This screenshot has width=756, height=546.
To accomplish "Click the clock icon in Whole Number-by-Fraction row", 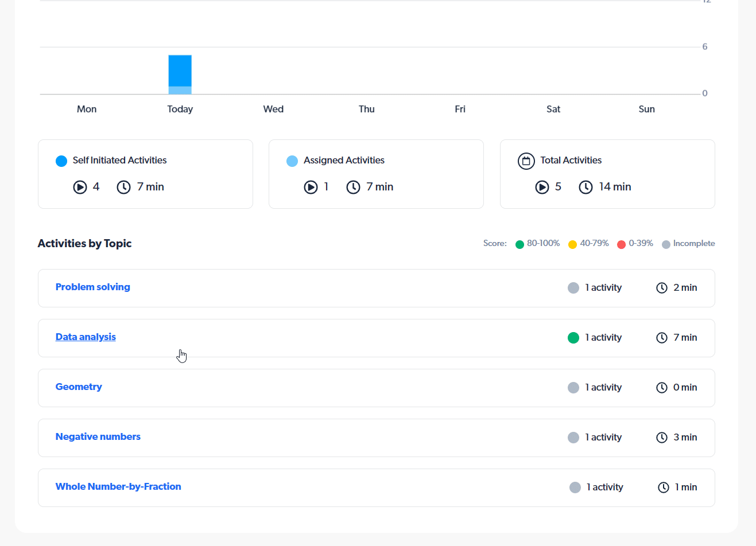I will pyautogui.click(x=663, y=487).
